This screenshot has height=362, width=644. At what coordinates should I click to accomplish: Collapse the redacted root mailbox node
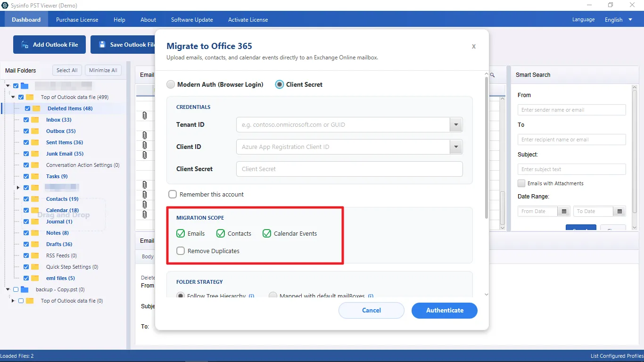coord(8,86)
